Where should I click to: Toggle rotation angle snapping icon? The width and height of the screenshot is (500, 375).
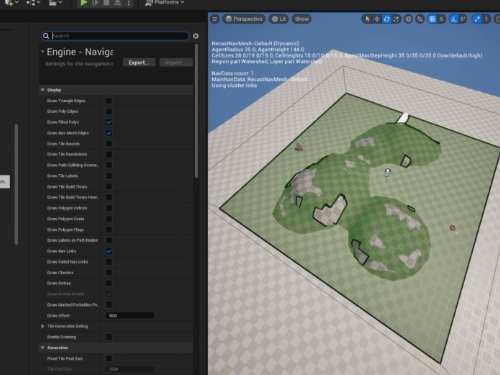click(454, 19)
